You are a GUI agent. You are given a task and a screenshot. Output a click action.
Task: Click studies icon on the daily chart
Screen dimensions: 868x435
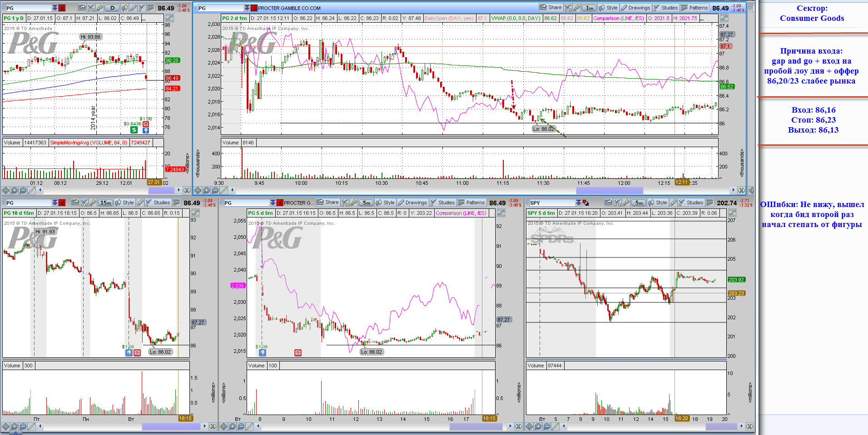(142, 8)
